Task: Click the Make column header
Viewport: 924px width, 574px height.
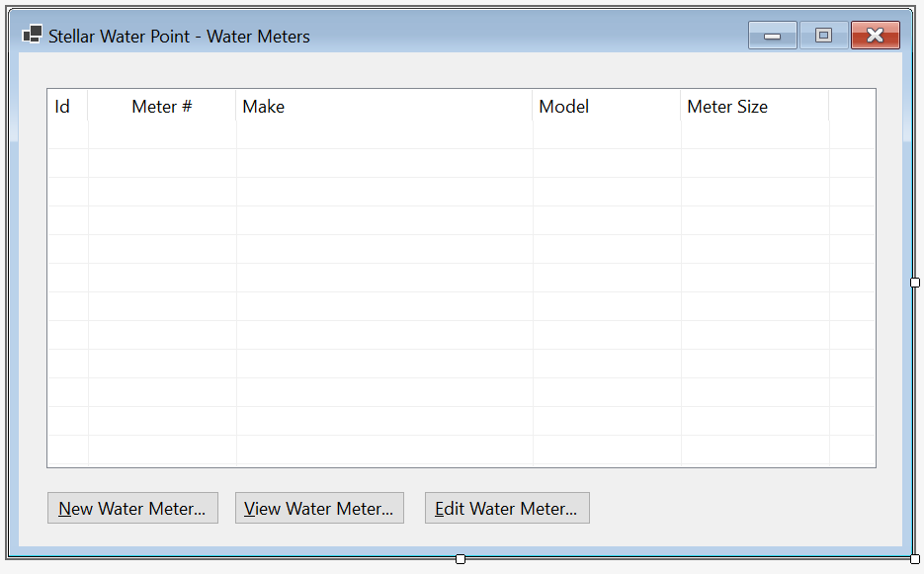Action: coord(384,106)
